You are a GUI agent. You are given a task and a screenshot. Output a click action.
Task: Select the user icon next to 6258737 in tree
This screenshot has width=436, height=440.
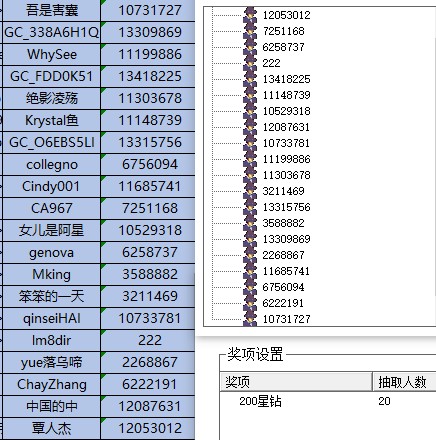250,47
